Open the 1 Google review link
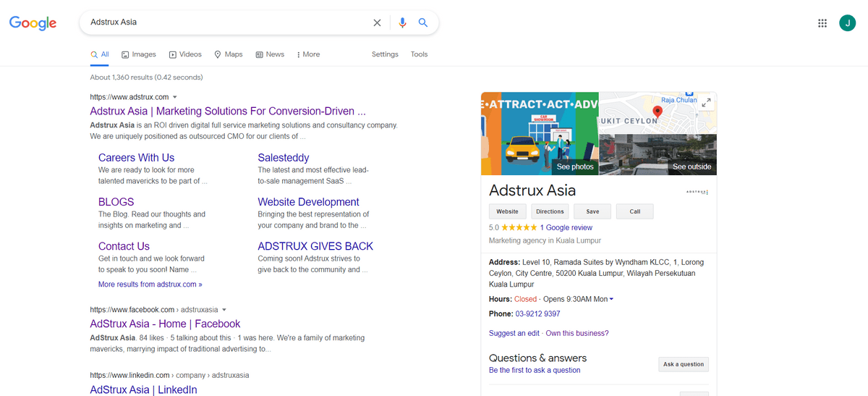868x396 pixels. point(566,227)
